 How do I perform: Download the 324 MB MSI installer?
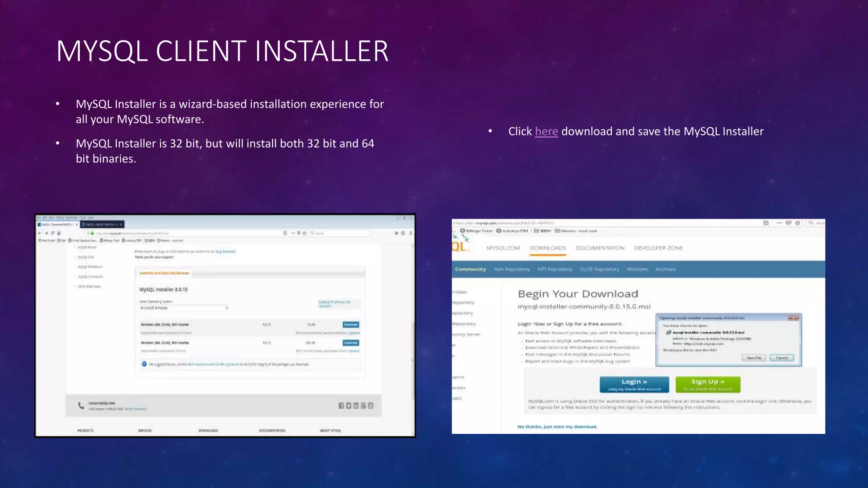click(351, 343)
